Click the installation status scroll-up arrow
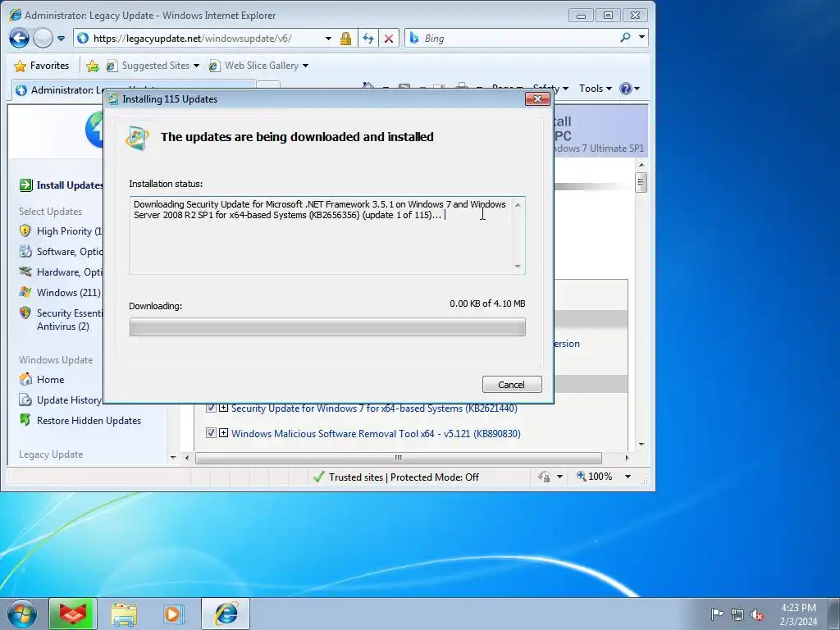The image size is (840, 630). [518, 204]
